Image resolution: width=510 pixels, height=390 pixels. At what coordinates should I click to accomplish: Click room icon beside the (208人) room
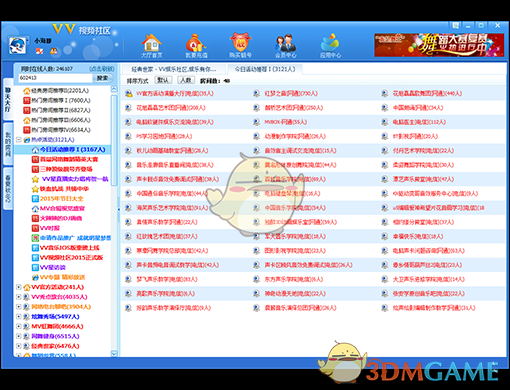pos(128,108)
